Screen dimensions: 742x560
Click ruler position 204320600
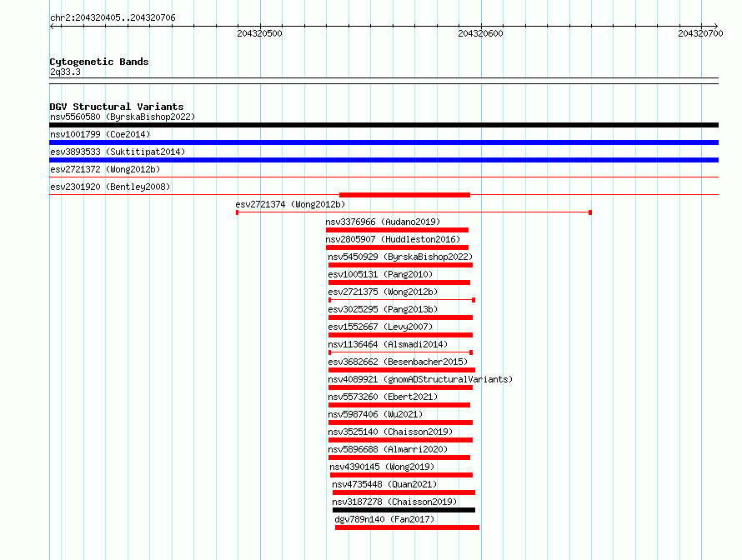[x=480, y=33]
